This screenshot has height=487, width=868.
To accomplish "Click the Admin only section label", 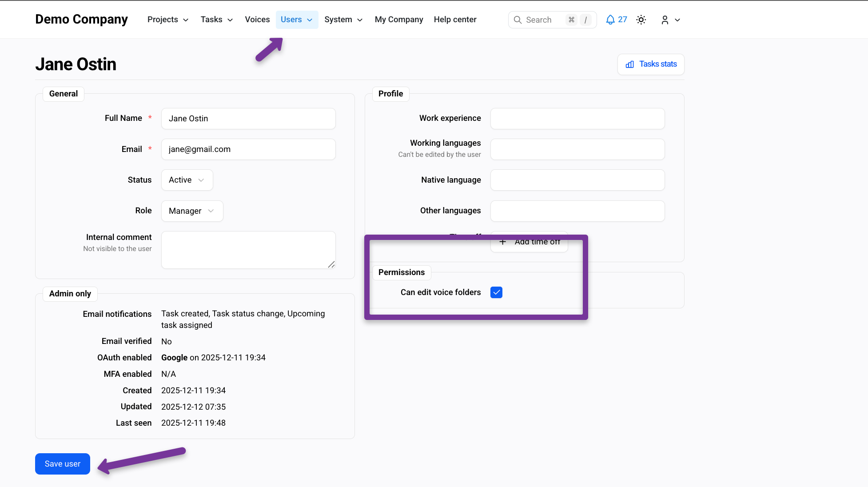I will pos(70,294).
